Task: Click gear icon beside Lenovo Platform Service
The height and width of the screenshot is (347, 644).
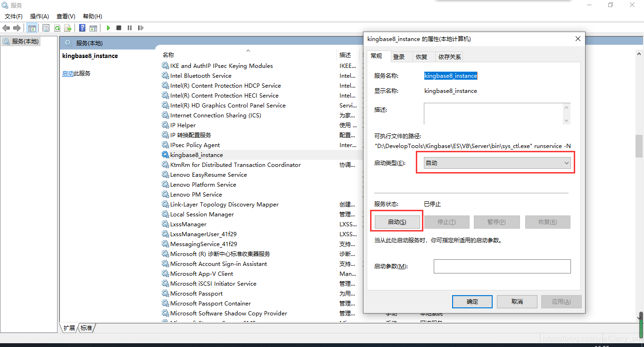Action: [x=165, y=184]
